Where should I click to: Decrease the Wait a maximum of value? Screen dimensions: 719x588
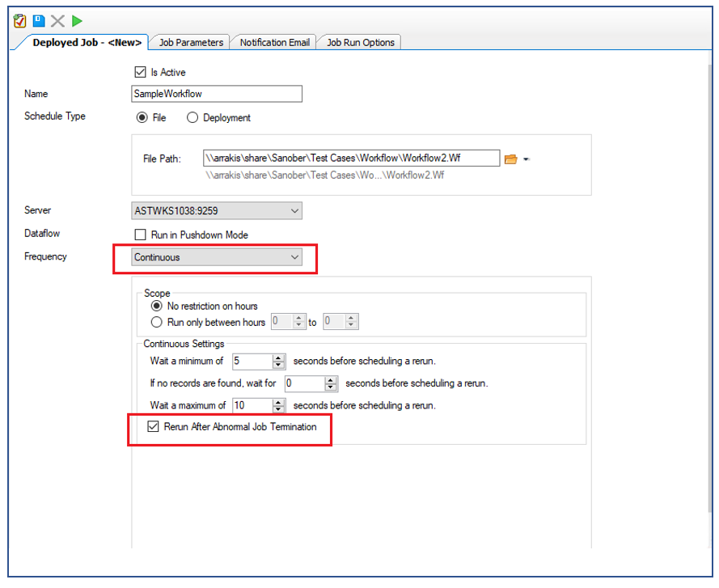point(279,409)
